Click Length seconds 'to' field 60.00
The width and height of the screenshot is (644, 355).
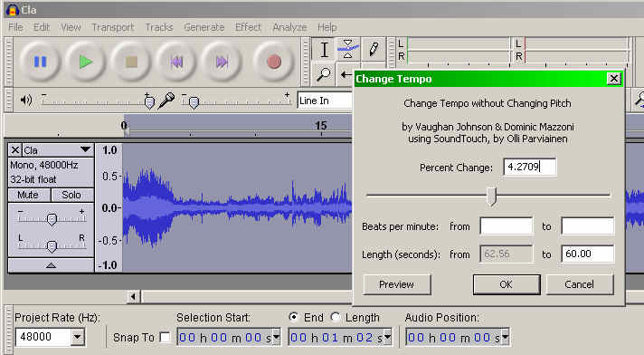[x=588, y=254]
